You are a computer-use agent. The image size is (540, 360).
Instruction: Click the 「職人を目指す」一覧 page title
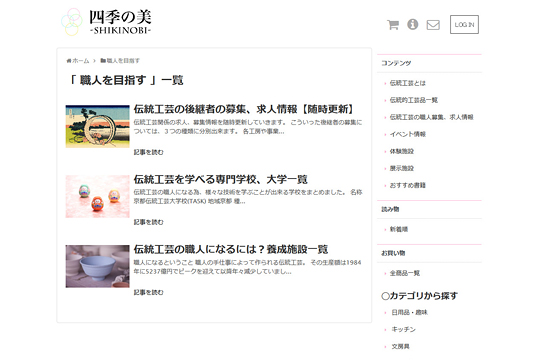(x=126, y=80)
